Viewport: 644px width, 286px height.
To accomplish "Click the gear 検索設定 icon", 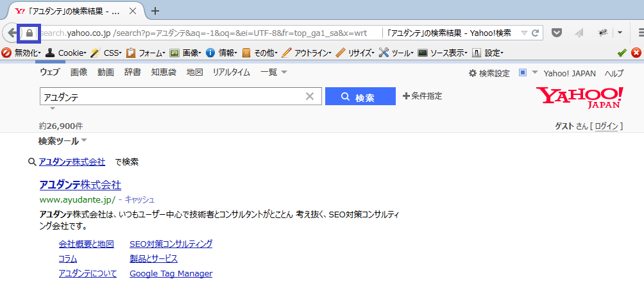I will pyautogui.click(x=473, y=74).
